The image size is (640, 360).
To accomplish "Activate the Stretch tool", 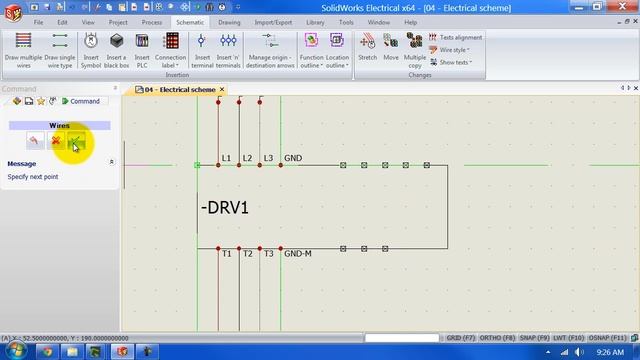I will click(x=367, y=47).
